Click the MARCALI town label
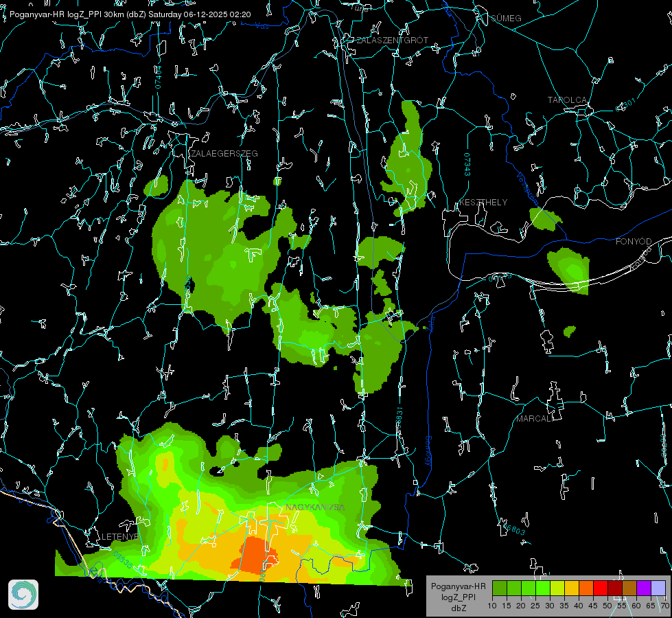672x618 pixels. pos(533,419)
